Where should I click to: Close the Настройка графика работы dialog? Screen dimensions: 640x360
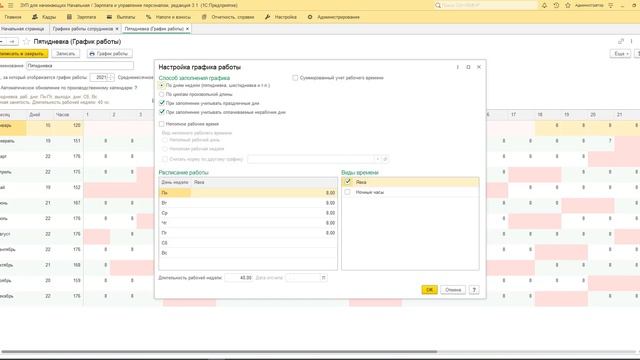click(479, 67)
